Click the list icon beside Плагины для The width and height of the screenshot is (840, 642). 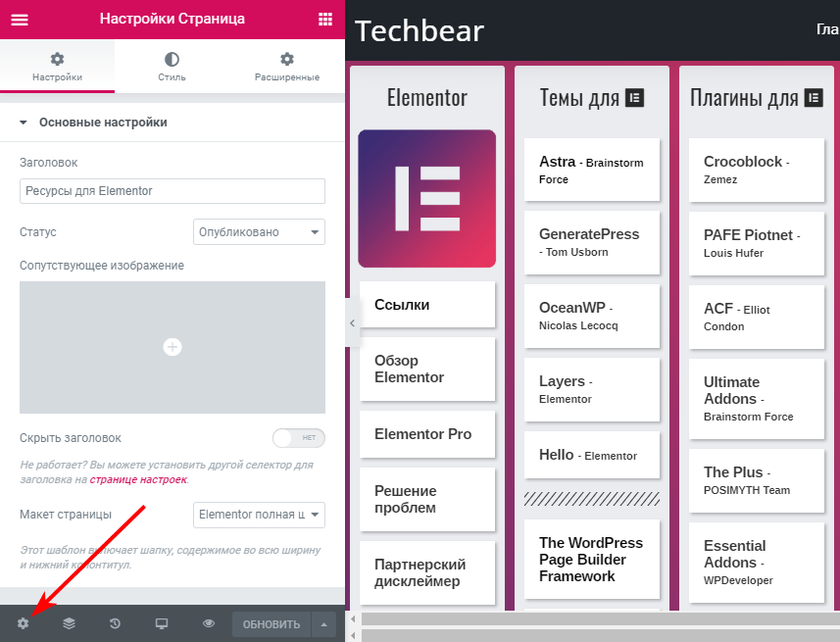click(813, 97)
